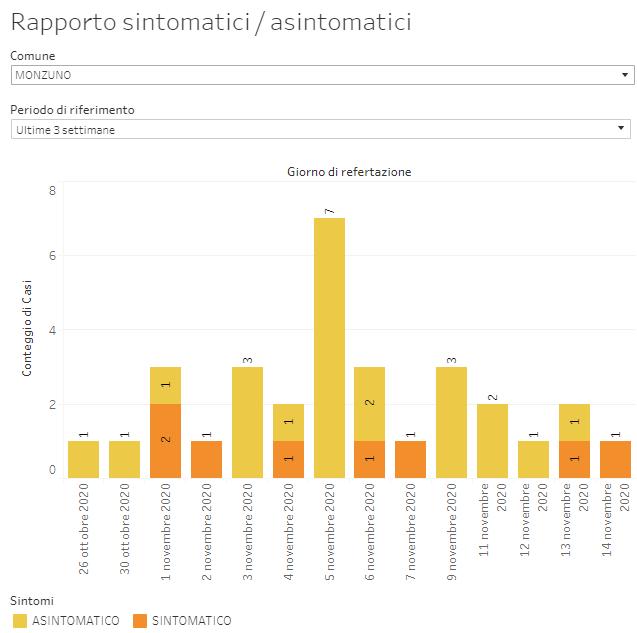Select the 3 novembre 2020 yellow bar
The height and width of the screenshot is (633, 637).
tap(247, 422)
